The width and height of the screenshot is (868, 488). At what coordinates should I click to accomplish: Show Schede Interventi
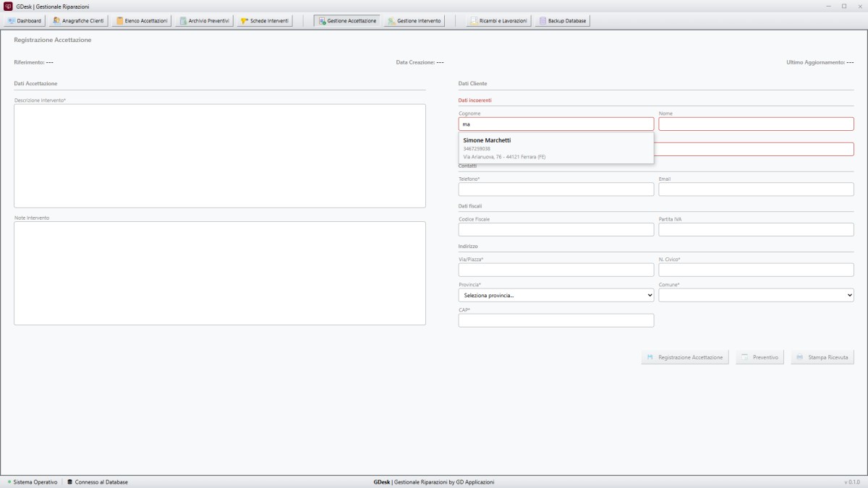coord(265,21)
